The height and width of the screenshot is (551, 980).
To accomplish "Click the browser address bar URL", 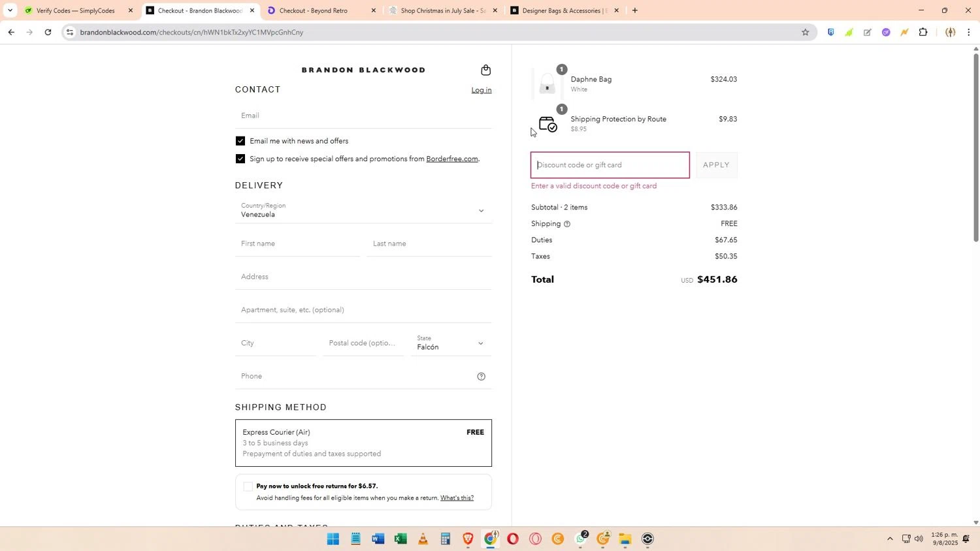I will 191,32.
